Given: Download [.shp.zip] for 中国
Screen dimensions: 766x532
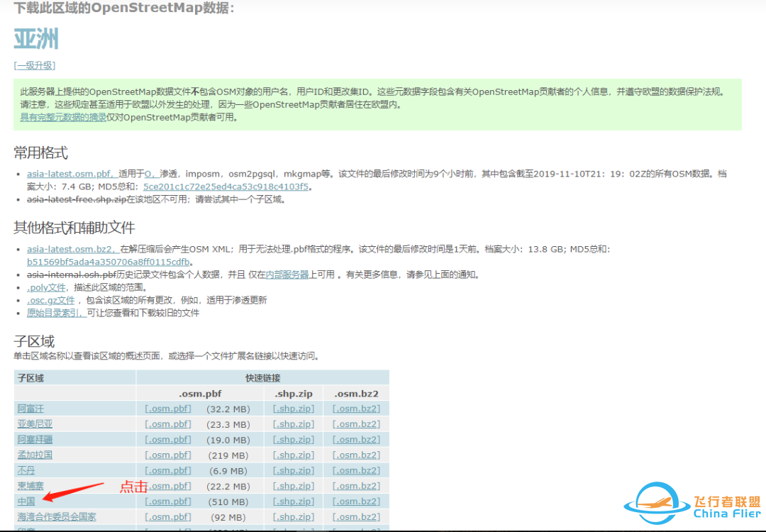Looking at the screenshot, I should [294, 501].
